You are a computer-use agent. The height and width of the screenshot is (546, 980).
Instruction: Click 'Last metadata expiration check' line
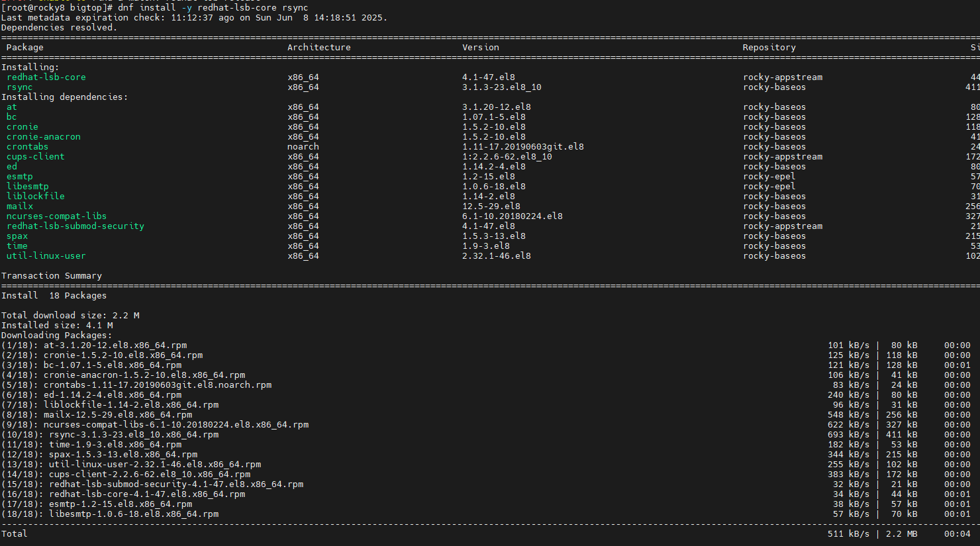pyautogui.click(x=195, y=18)
